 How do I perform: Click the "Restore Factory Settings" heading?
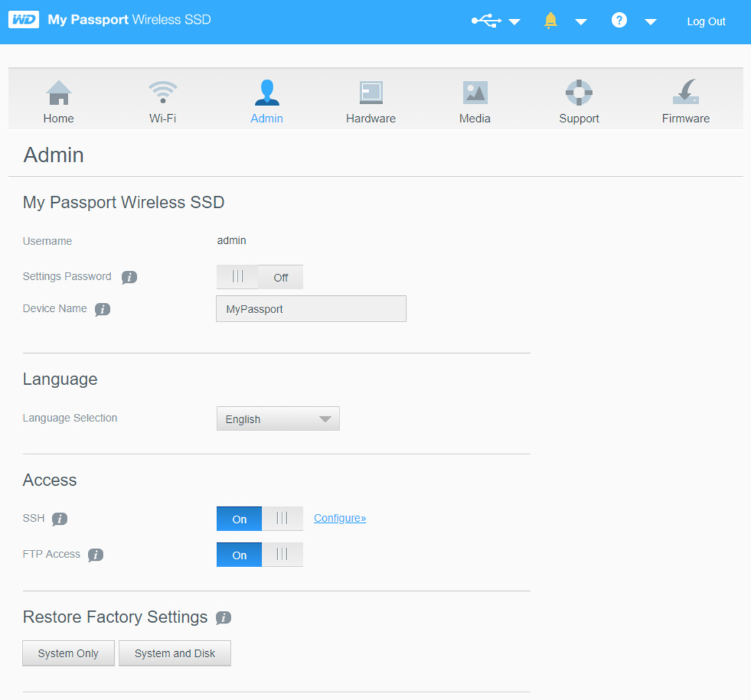pyautogui.click(x=116, y=617)
